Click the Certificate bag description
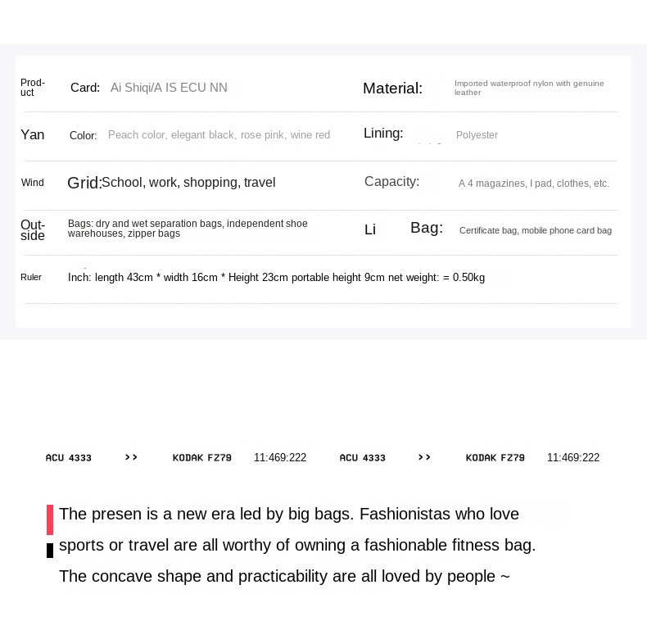 click(x=535, y=230)
